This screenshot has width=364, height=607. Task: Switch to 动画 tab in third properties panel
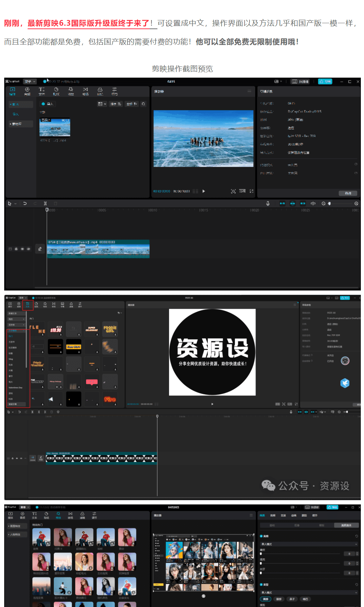click(x=294, y=515)
